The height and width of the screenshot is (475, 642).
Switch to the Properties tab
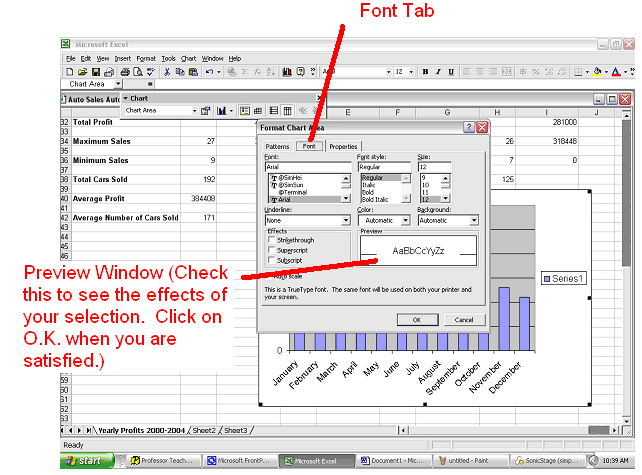tap(343, 147)
